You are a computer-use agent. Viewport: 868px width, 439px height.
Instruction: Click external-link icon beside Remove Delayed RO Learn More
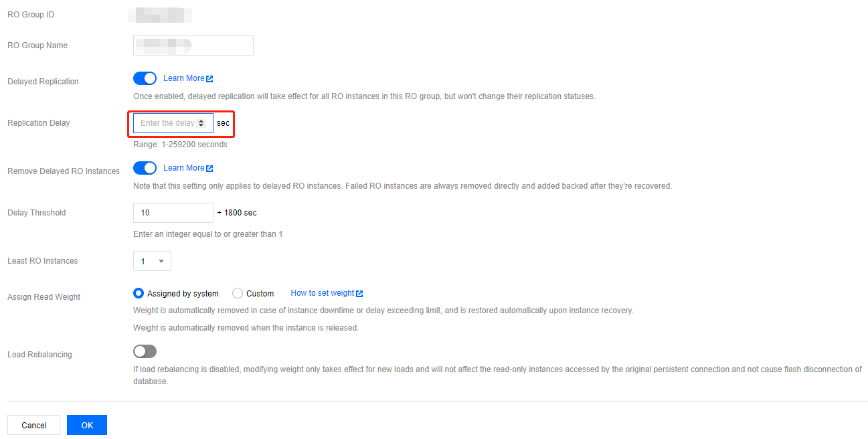tap(209, 169)
